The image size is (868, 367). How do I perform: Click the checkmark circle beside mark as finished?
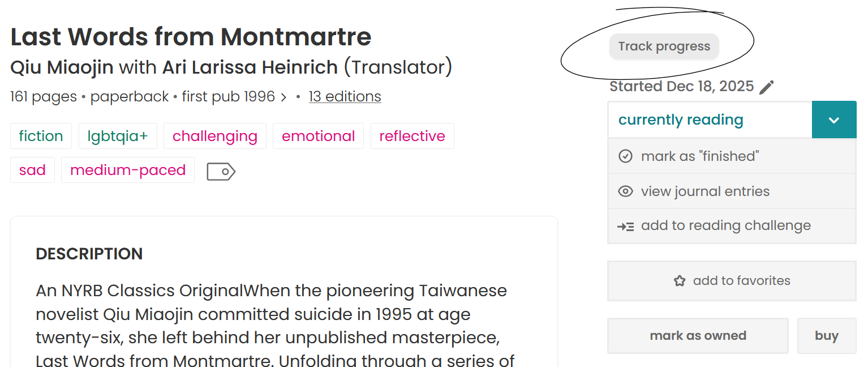(x=625, y=156)
